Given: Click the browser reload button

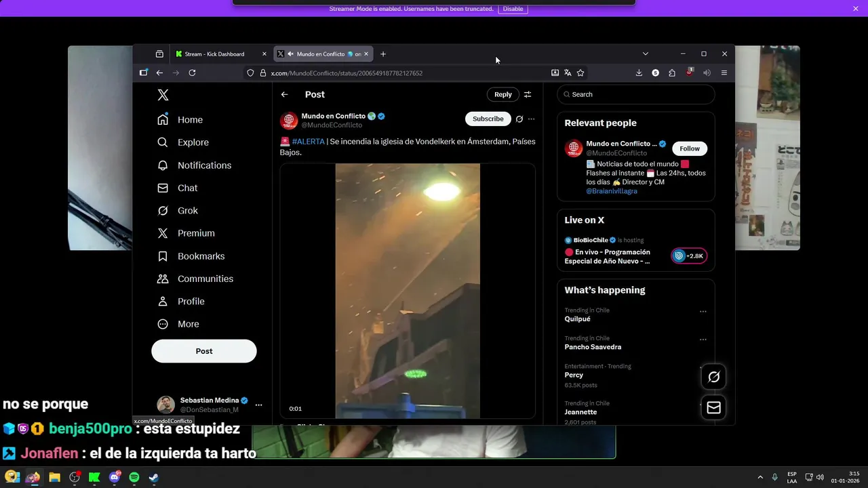Looking at the screenshot, I should click(192, 73).
